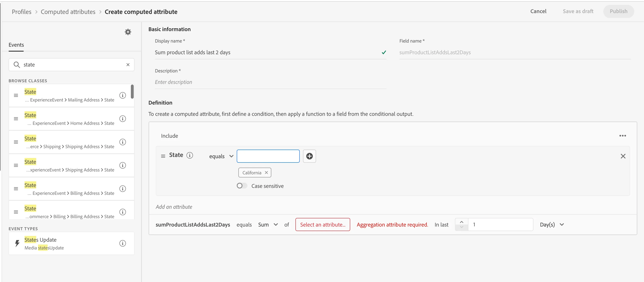The image size is (644, 282).
Task: Go to Computed attributes breadcrumb
Action: click(x=68, y=12)
